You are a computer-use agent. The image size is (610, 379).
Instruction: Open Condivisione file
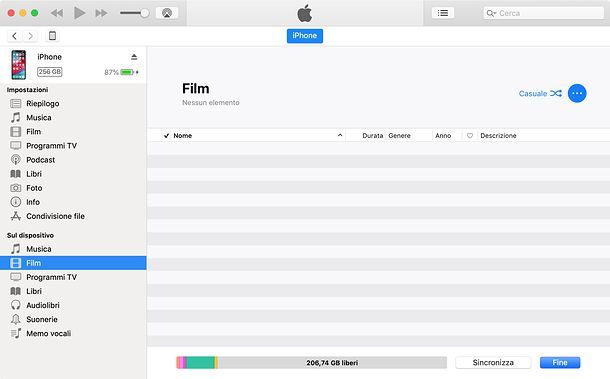tap(73, 216)
